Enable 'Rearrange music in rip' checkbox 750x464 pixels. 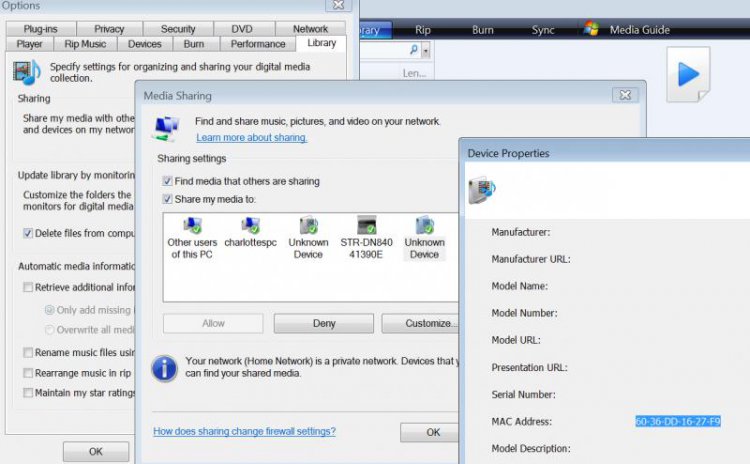[x=28, y=373]
